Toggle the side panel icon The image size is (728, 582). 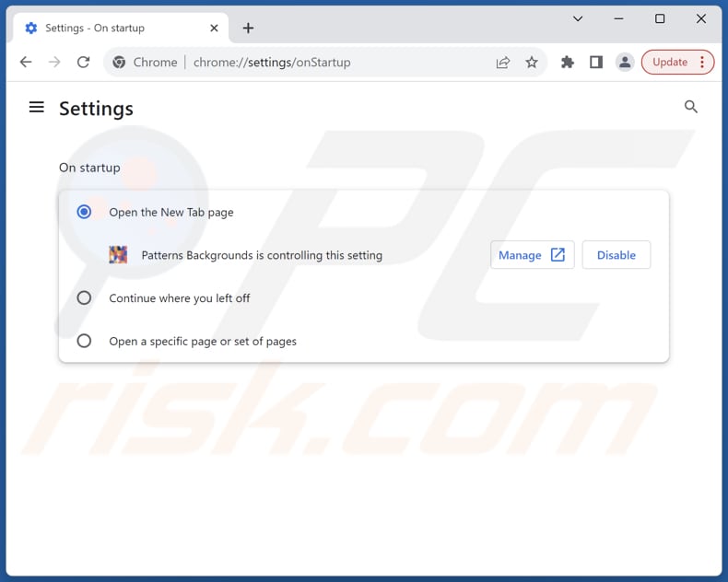coord(596,63)
